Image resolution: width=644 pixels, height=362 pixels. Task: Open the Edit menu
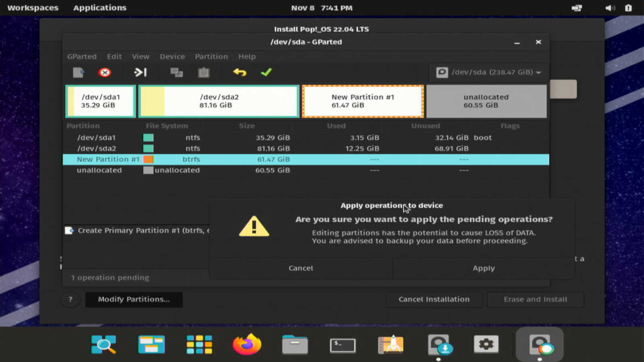pos(114,57)
